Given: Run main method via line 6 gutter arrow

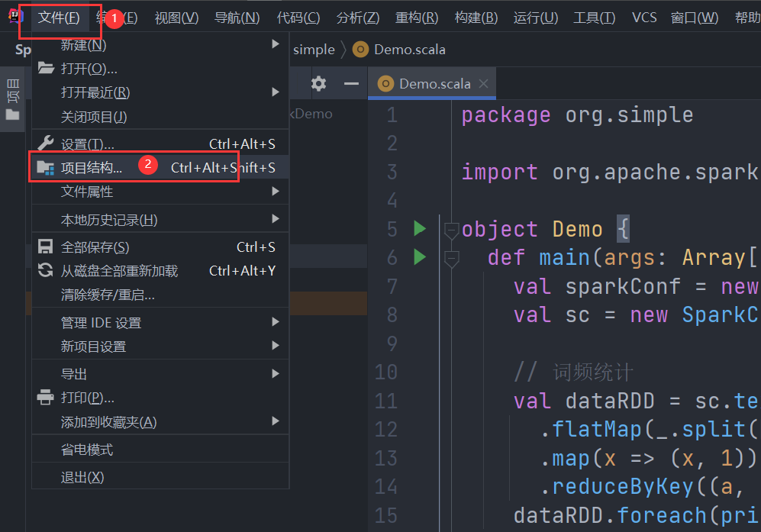Looking at the screenshot, I should pos(420,256).
